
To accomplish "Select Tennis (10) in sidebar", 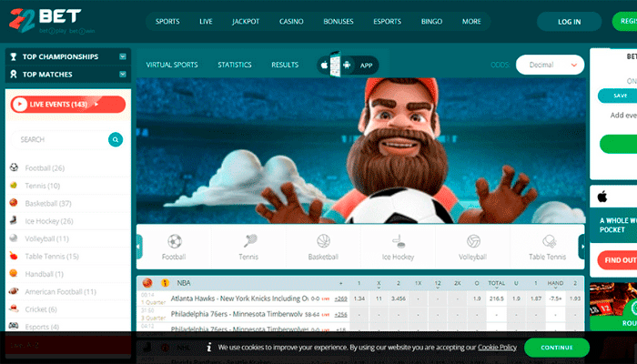I will pos(42,186).
